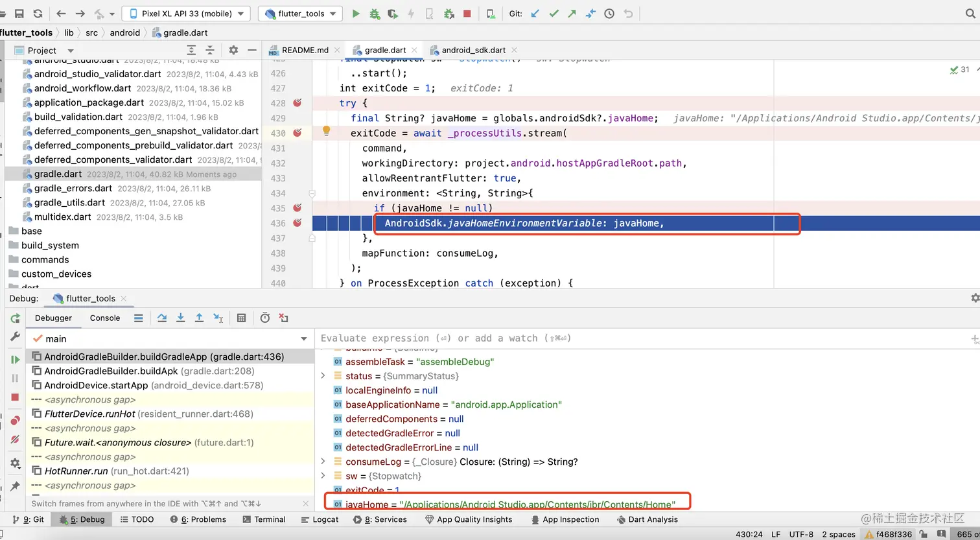
Task: Click Step Into debugger icon
Action: pos(181,318)
